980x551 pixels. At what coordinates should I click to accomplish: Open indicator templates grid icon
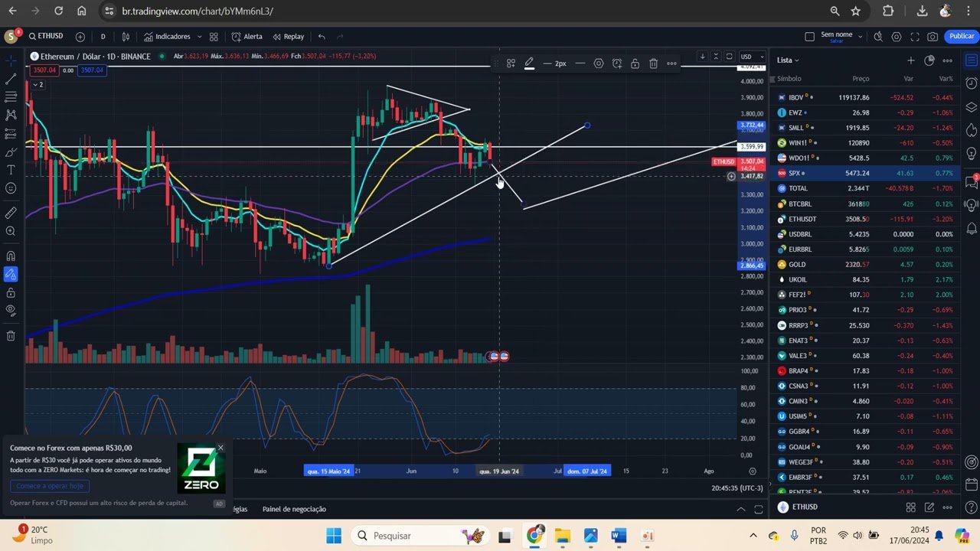click(214, 36)
